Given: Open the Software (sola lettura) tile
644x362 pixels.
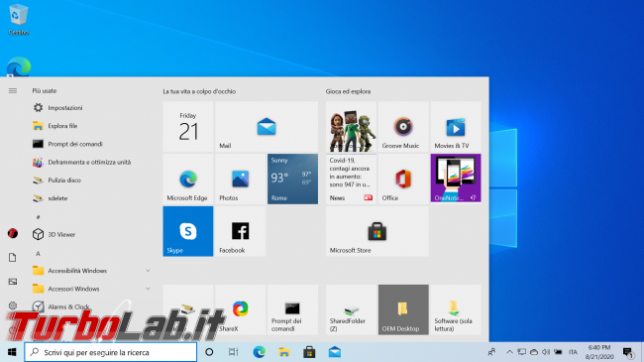Looking at the screenshot, I should click(x=456, y=309).
